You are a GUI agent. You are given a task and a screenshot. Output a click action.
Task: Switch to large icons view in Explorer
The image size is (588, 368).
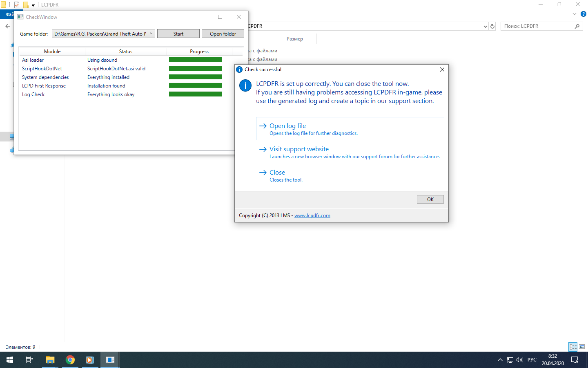(x=582, y=347)
